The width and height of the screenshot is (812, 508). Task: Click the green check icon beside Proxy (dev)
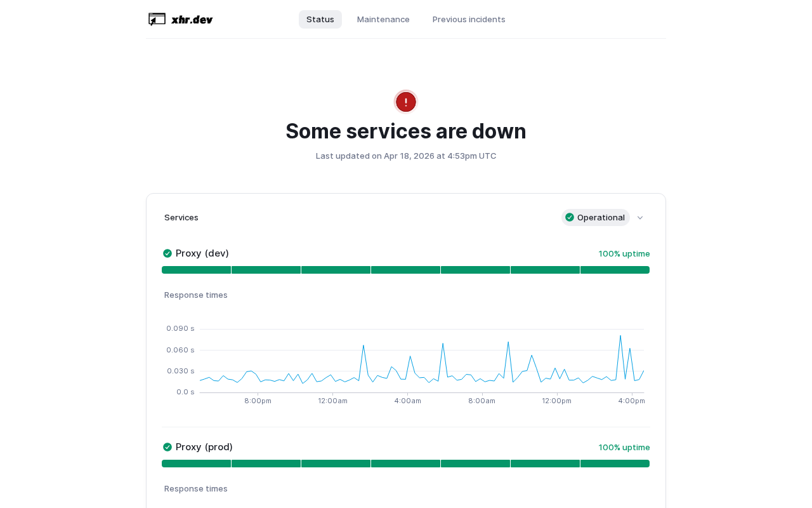pyautogui.click(x=167, y=253)
